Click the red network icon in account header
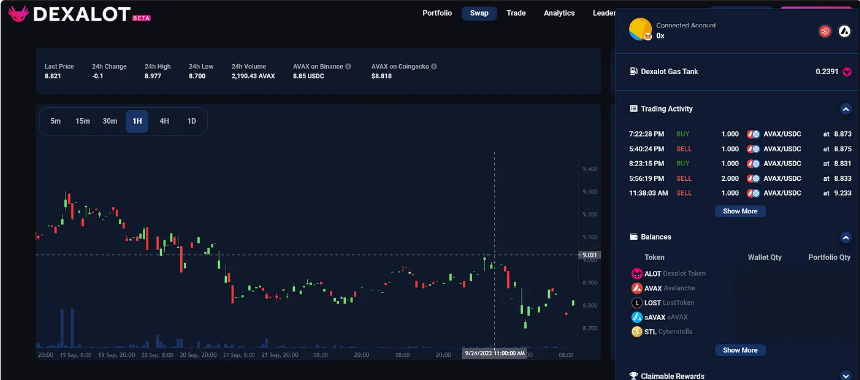Screen dimensions: 860x380 [x=825, y=31]
